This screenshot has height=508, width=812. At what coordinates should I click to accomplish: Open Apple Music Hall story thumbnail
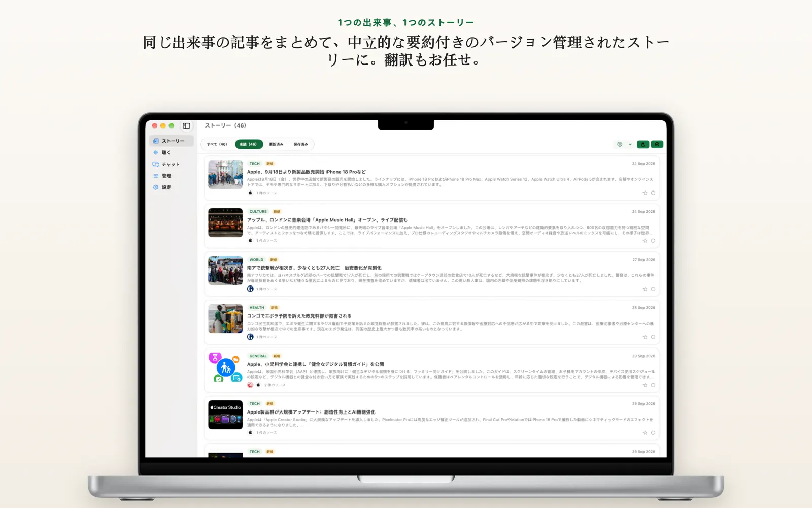click(225, 223)
